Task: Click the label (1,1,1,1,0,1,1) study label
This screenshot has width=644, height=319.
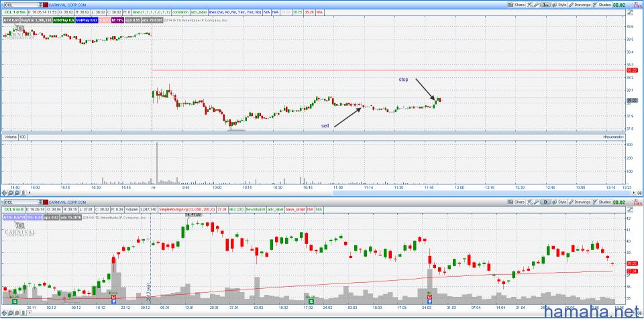Action: 151,12
